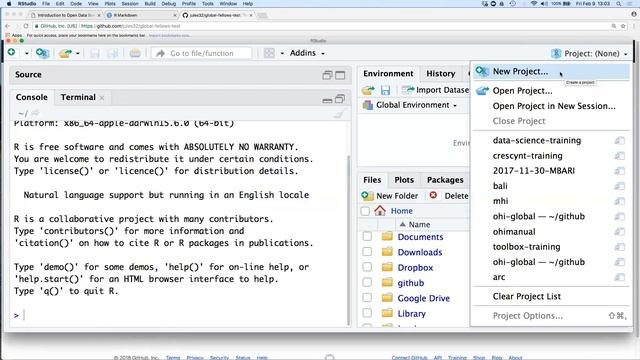
Task: Open the crescynt-training recent project
Action: (527, 156)
